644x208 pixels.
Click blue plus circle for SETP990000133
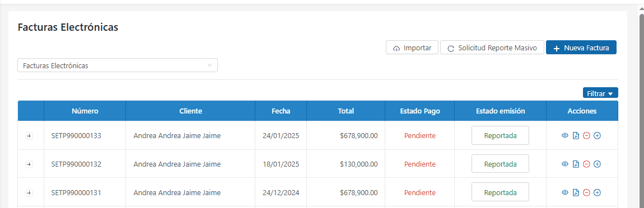pyautogui.click(x=597, y=135)
